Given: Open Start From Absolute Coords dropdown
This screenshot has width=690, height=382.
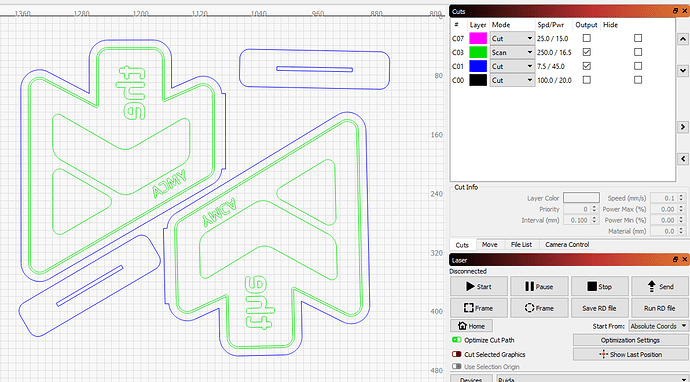Looking at the screenshot, I should 658,326.
